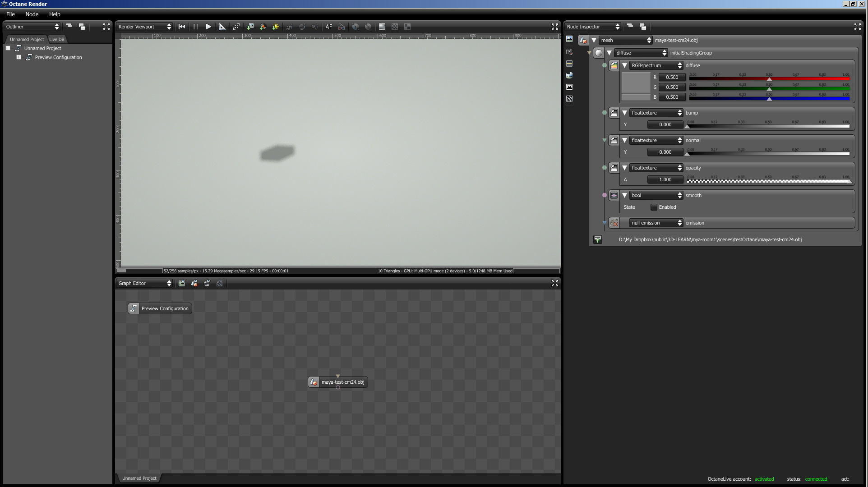868x487 pixels.
Task: Click the ruler measurement tool icon
Action: (x=222, y=27)
